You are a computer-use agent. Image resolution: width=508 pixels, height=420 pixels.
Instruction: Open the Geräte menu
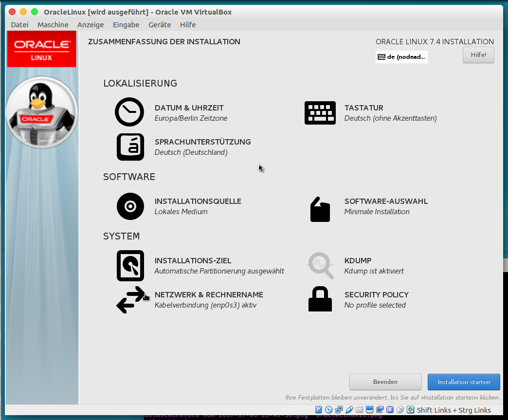tap(160, 24)
